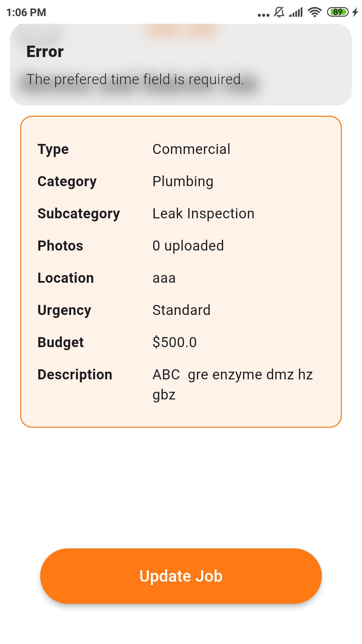Tap the $500.0 budget value

(175, 342)
